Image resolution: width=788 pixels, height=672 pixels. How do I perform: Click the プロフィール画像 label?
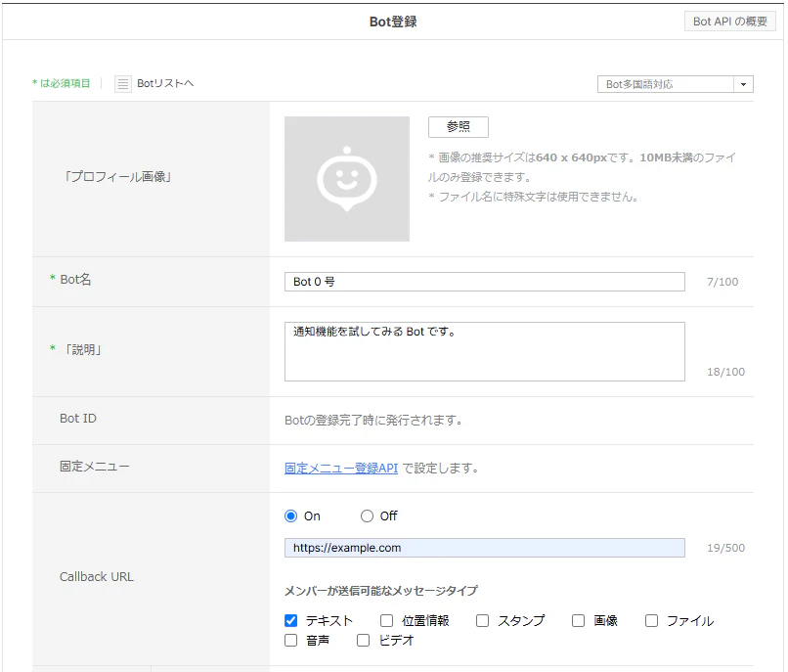coord(118,177)
